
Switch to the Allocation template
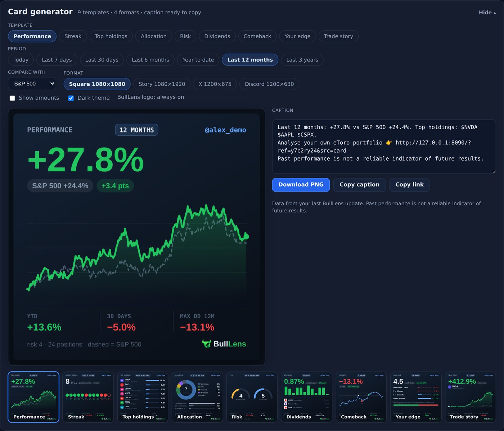pyautogui.click(x=154, y=36)
